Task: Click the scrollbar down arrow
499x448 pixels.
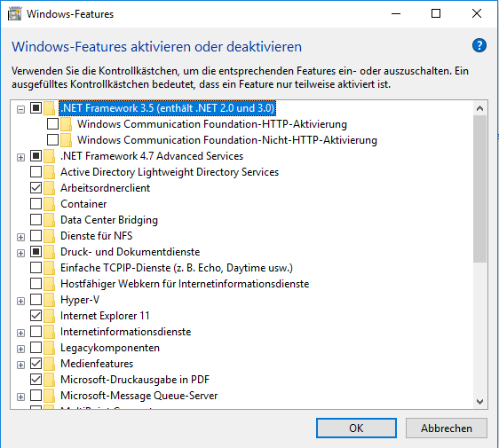Action: [479, 402]
